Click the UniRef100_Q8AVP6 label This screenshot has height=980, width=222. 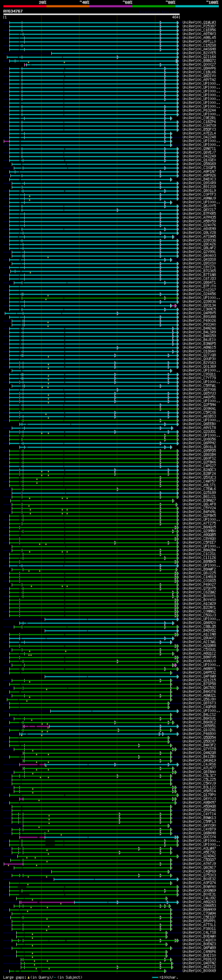coord(199,68)
